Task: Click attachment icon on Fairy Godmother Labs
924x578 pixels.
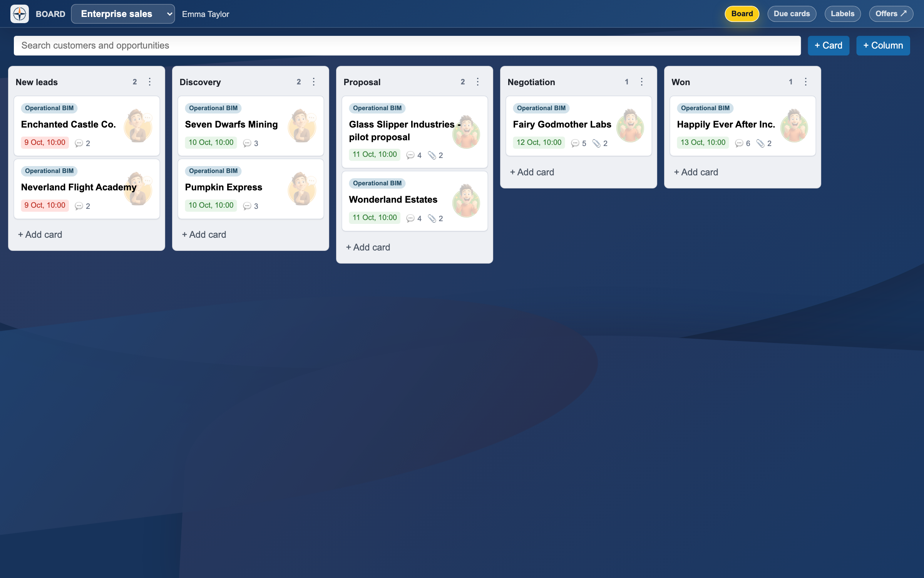Action: tap(596, 143)
